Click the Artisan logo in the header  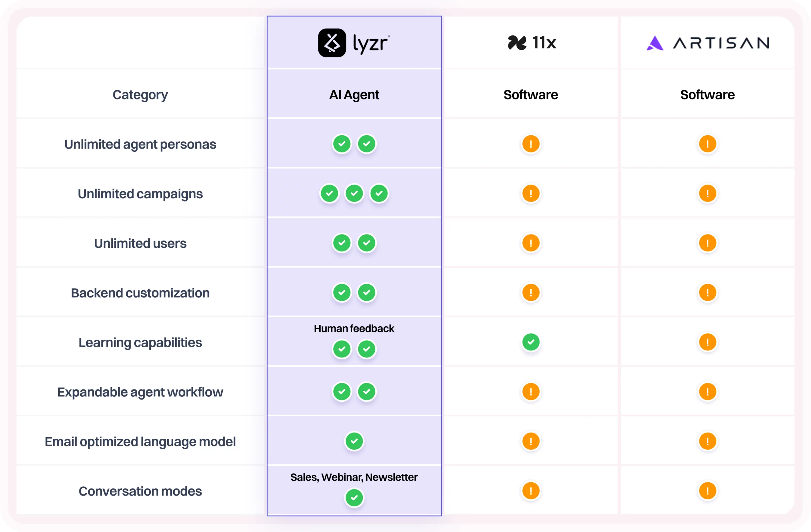[707, 43]
